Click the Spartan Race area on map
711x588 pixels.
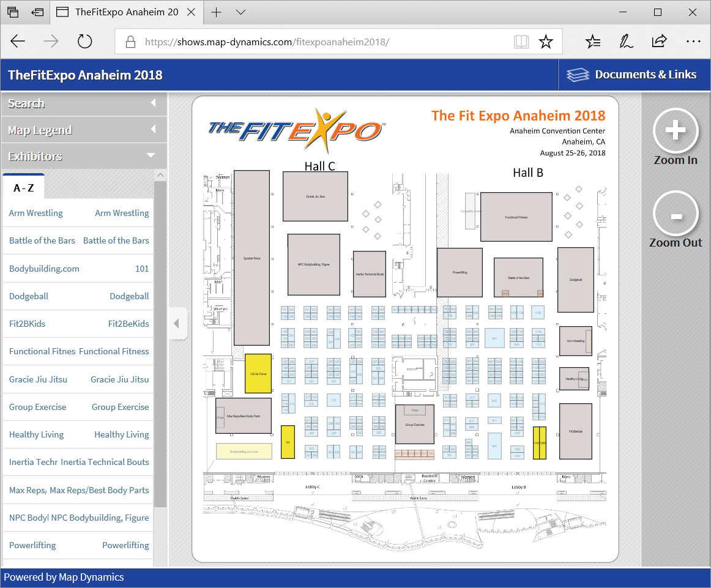(x=251, y=258)
